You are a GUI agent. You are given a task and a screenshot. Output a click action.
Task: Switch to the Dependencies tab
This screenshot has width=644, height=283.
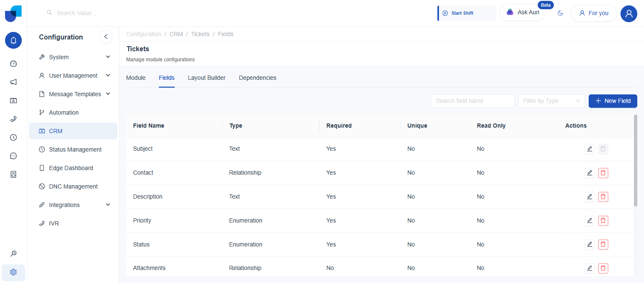257,78
